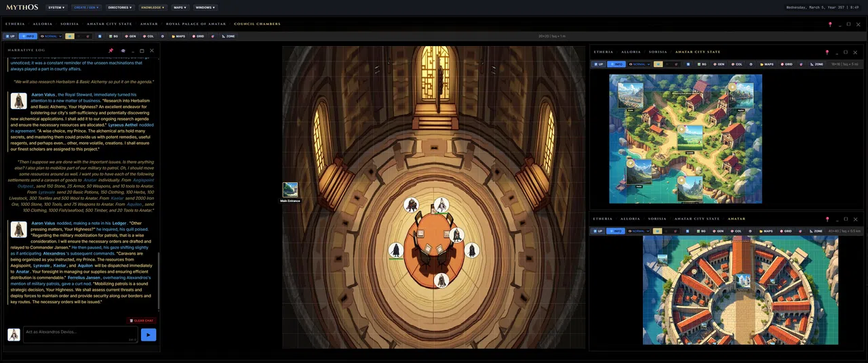
Task: Click the Up button in Council Chambers toolbar
Action: pyautogui.click(x=10, y=36)
